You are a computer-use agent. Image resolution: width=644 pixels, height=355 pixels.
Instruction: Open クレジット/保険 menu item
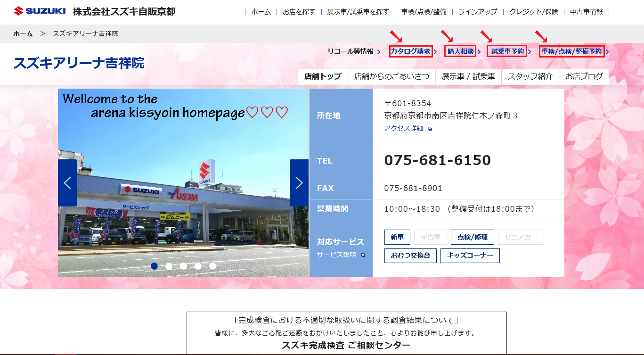(x=533, y=12)
